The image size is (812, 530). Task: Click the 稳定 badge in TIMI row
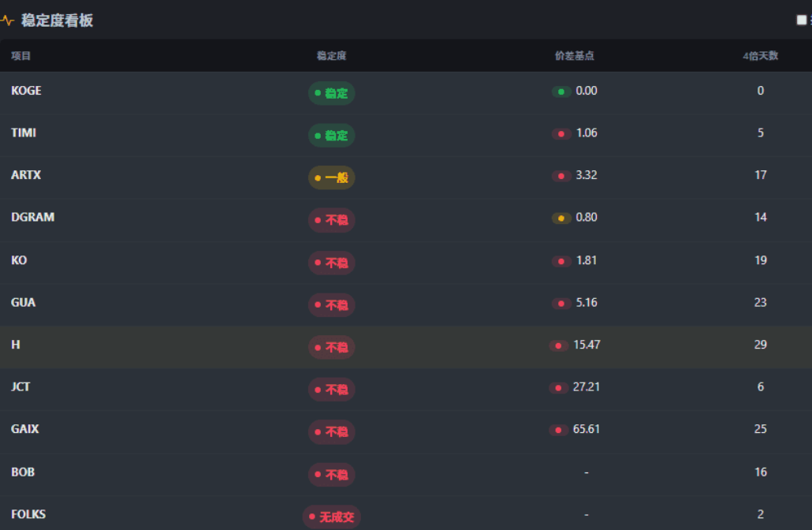coord(332,136)
